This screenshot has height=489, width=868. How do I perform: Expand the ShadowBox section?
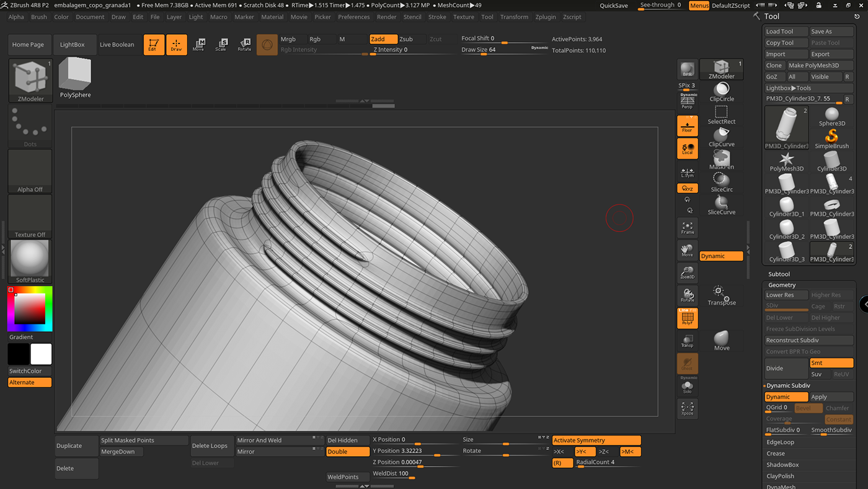pos(782,465)
